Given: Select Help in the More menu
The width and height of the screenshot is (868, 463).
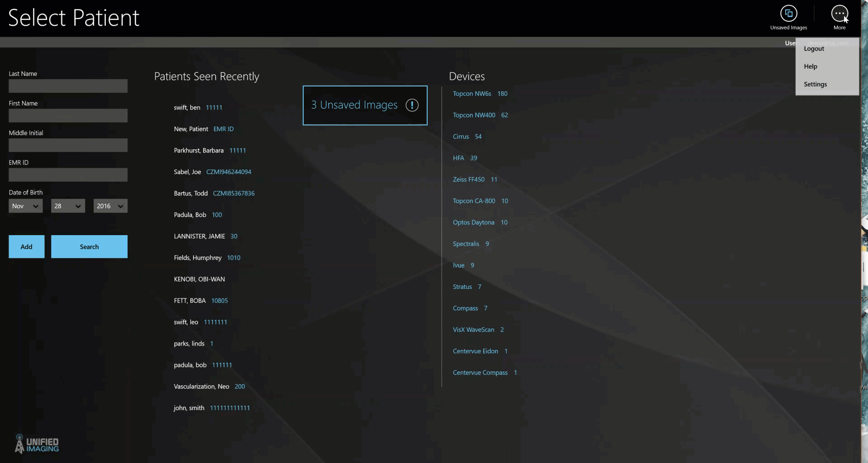Looking at the screenshot, I should (x=810, y=66).
